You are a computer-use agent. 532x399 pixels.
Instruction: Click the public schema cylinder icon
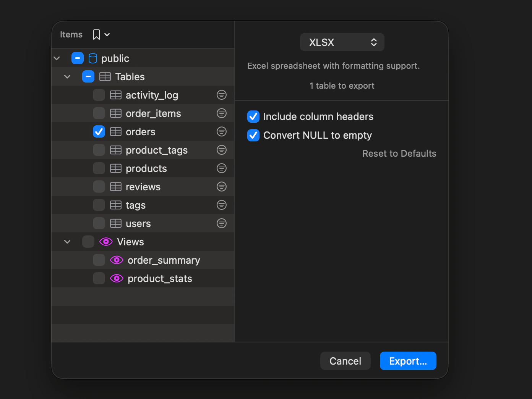coord(93,58)
